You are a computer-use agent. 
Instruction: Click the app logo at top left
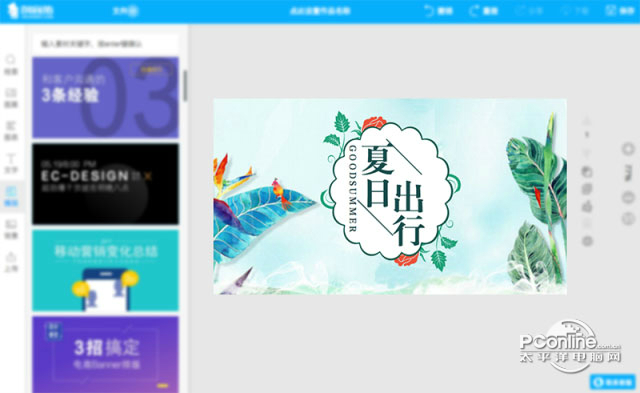pos(31,11)
